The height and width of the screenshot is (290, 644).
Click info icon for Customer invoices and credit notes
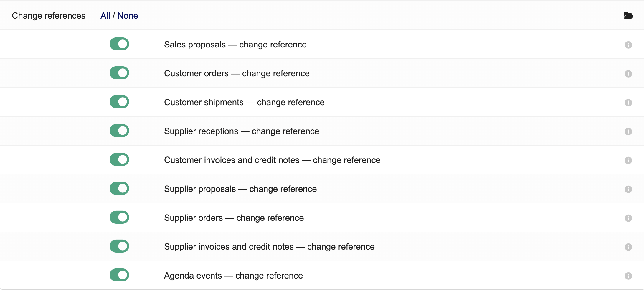628,160
